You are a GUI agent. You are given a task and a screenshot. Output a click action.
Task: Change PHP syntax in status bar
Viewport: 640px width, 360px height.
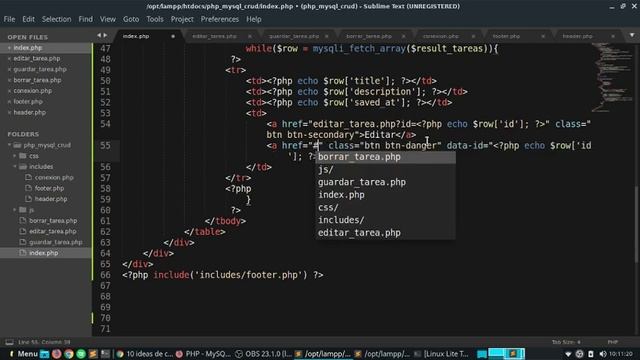pos(612,342)
